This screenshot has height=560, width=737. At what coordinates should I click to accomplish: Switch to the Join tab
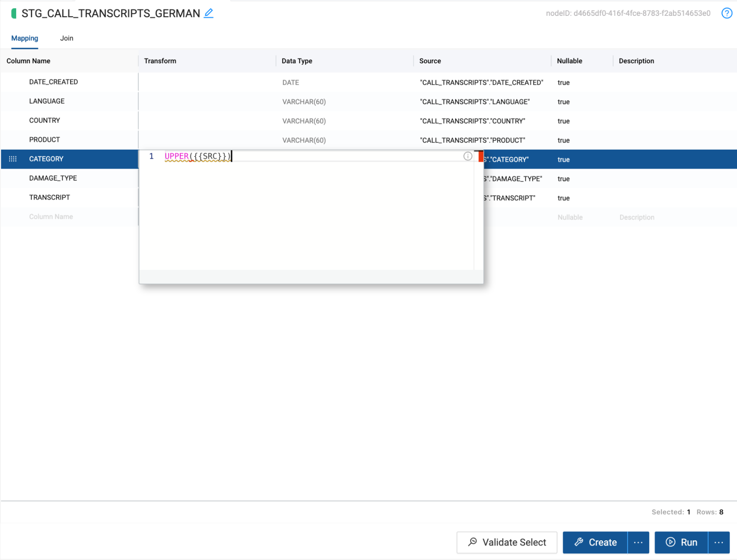click(x=67, y=38)
